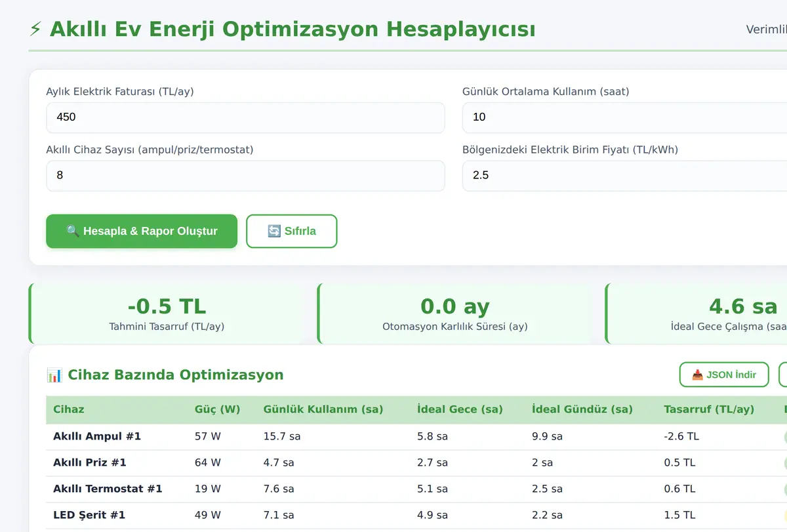Select the Günlük Ortalama Kullanım input
The height and width of the screenshot is (532, 787).
coord(624,117)
